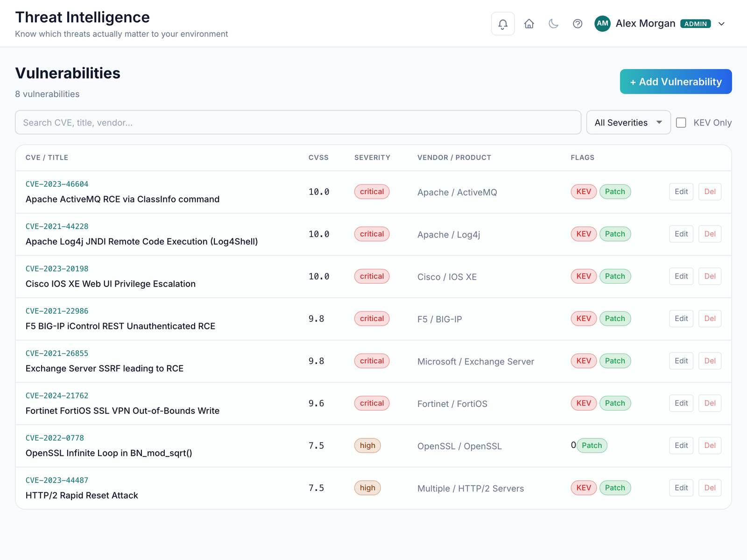Click Multiple / HTTP/2 Servers vendor cell
The image size is (747, 560).
(x=471, y=489)
